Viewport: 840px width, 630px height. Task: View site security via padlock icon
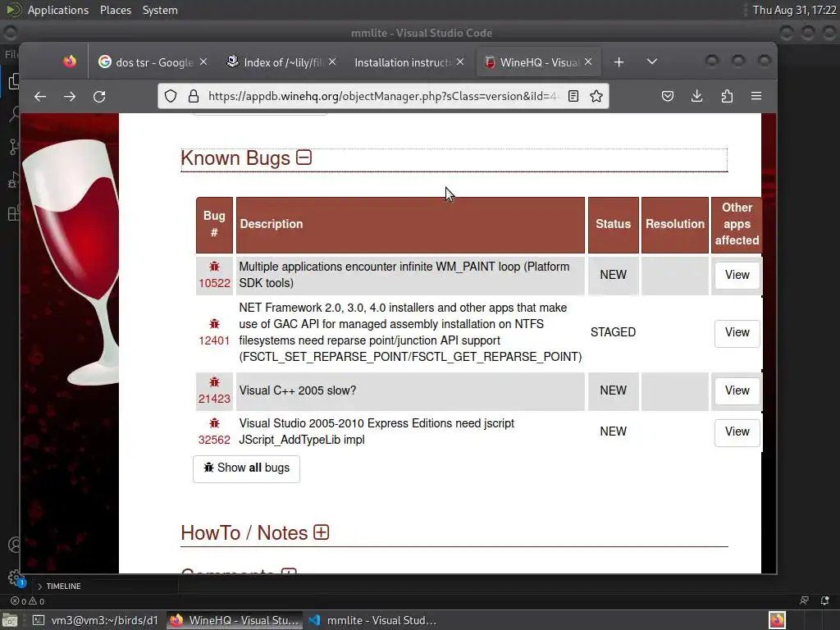click(194, 97)
